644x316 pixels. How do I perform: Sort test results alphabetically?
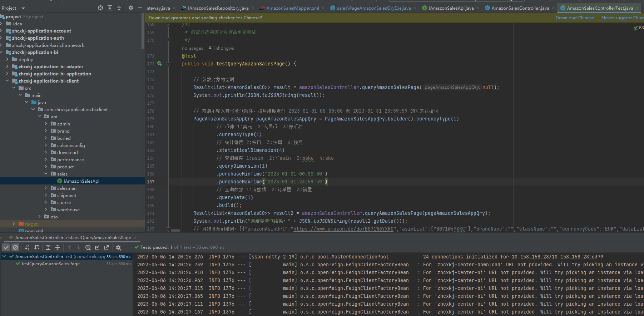tap(27, 247)
